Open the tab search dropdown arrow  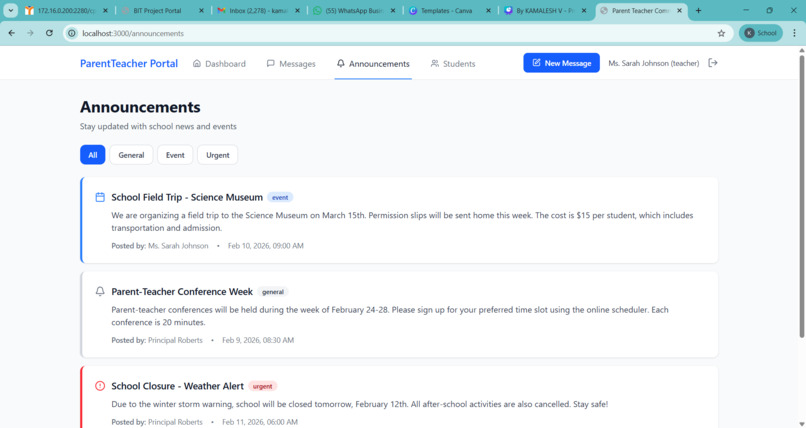[10, 10]
